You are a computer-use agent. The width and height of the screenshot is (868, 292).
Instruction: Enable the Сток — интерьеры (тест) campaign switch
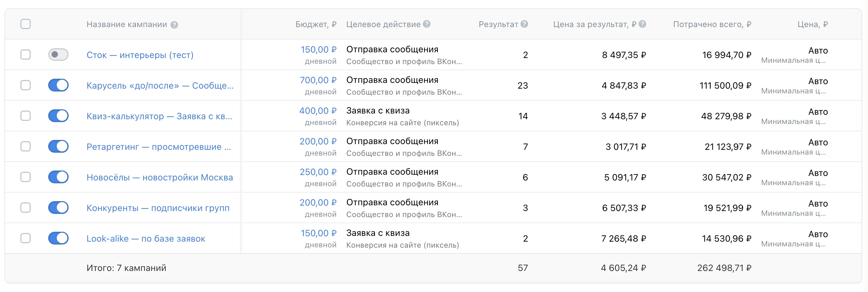[58, 55]
